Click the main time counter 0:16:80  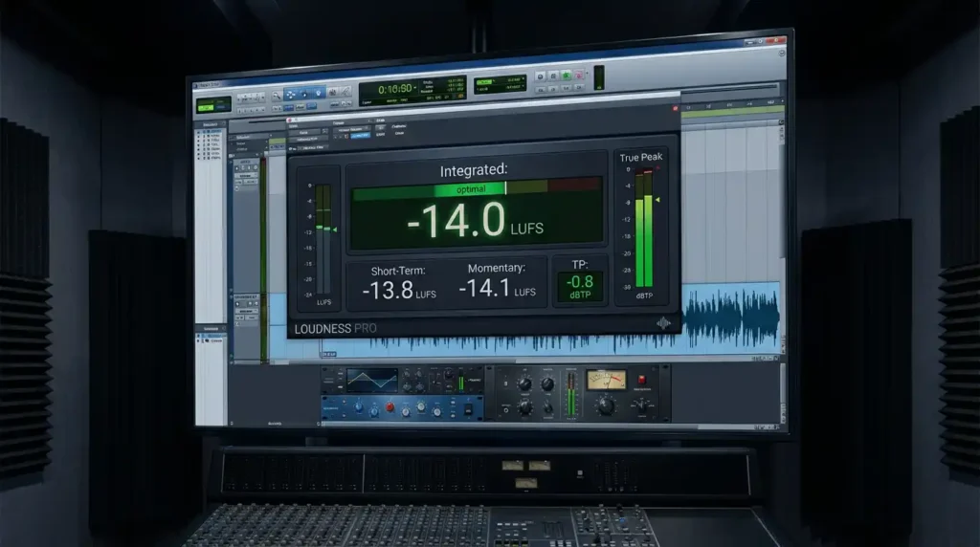coord(395,89)
